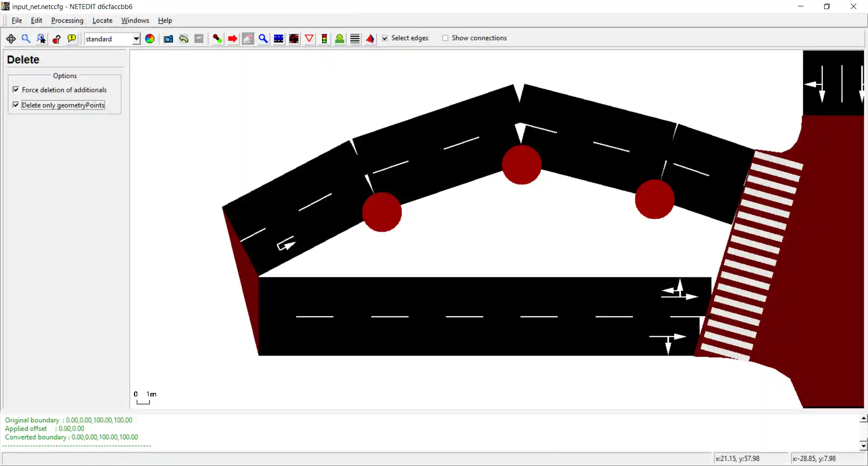Click the recenter view icon
The width and height of the screenshot is (868, 466).
point(11,39)
